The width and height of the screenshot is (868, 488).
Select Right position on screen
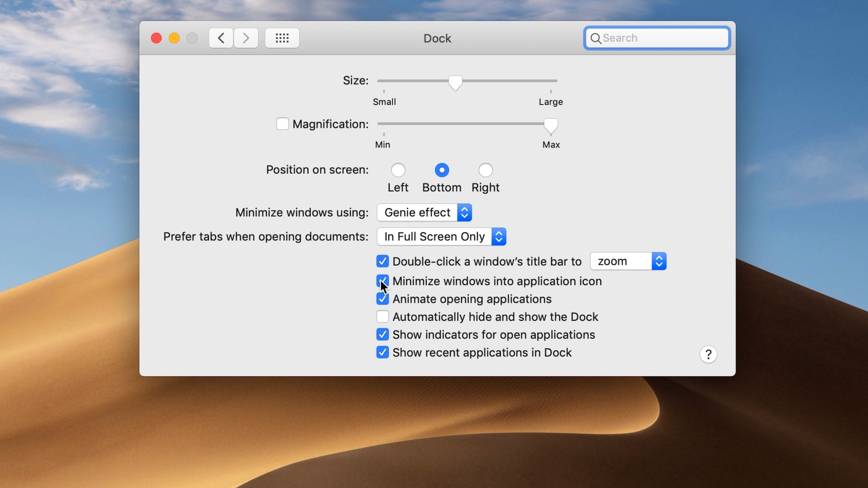pos(486,170)
